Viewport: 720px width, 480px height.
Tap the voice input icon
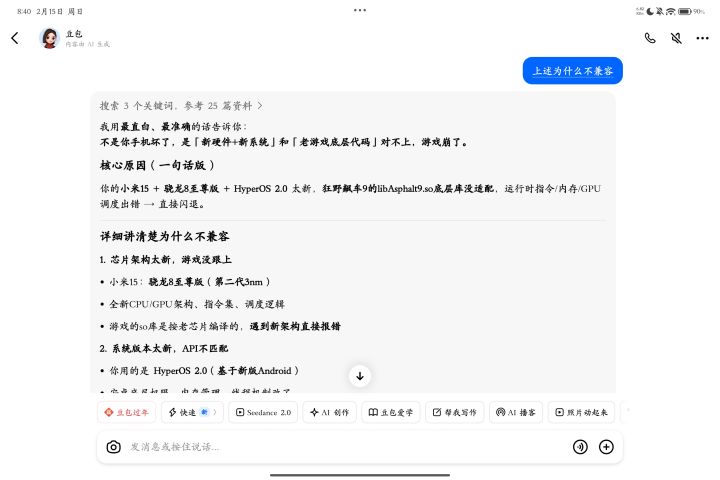click(580, 447)
